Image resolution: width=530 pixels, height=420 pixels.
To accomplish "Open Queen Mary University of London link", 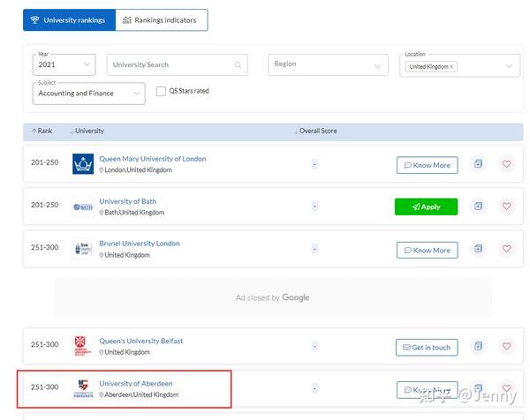I will [x=153, y=159].
